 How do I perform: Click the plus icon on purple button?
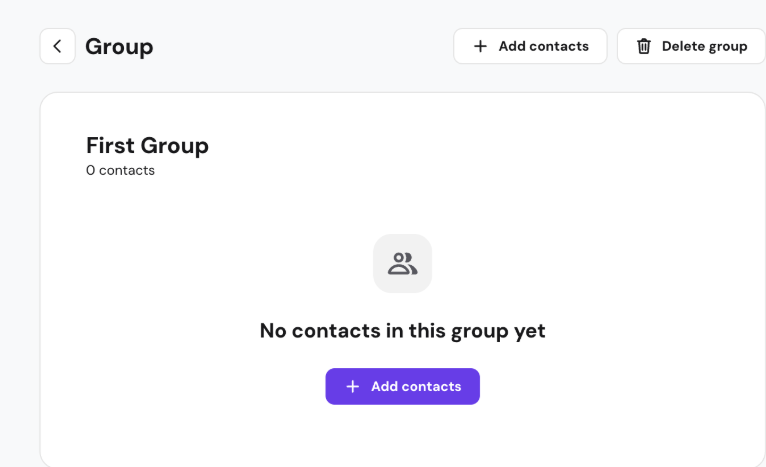(352, 386)
